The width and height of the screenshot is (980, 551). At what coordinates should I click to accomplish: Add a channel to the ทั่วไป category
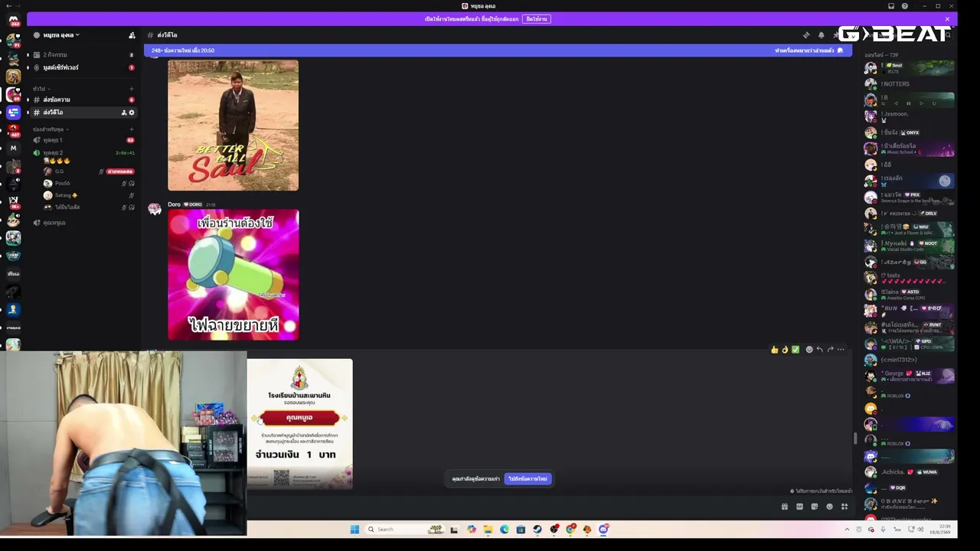click(x=132, y=89)
